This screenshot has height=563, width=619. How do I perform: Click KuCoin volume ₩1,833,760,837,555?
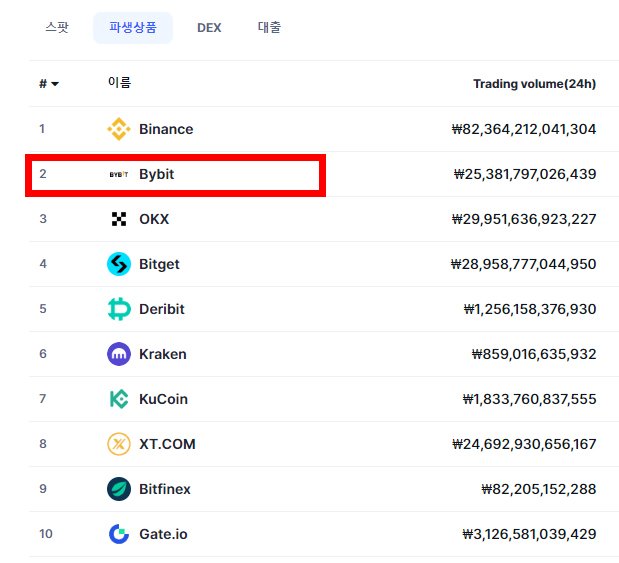[x=529, y=399]
